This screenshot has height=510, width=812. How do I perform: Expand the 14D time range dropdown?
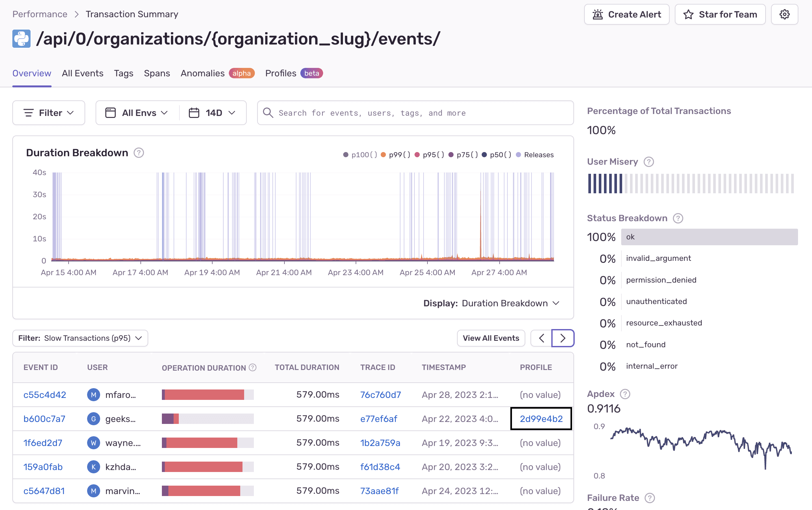[213, 112]
